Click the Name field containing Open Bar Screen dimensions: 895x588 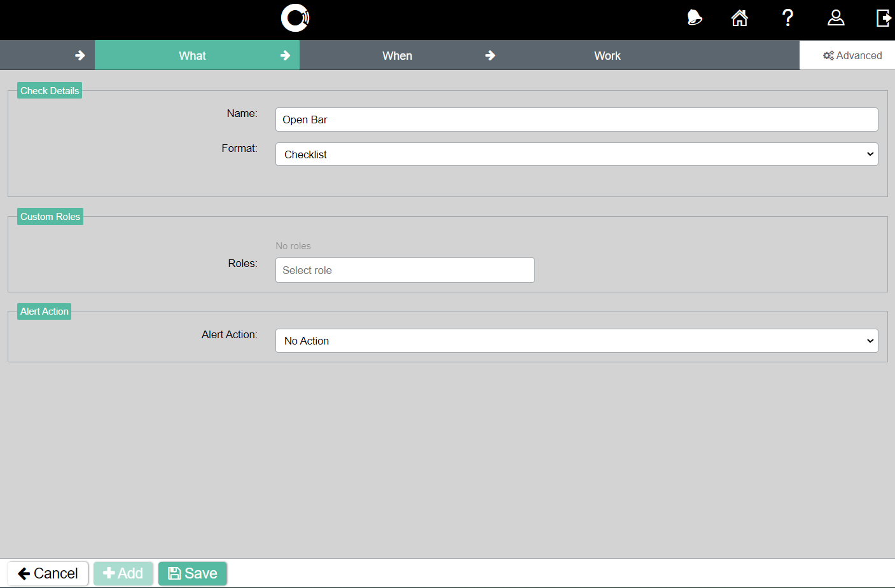(576, 120)
